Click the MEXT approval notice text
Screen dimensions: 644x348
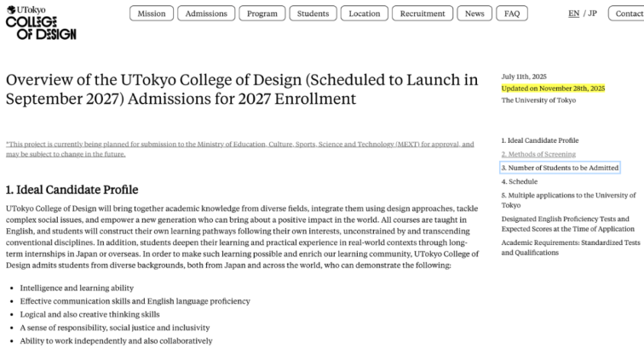tap(239, 149)
